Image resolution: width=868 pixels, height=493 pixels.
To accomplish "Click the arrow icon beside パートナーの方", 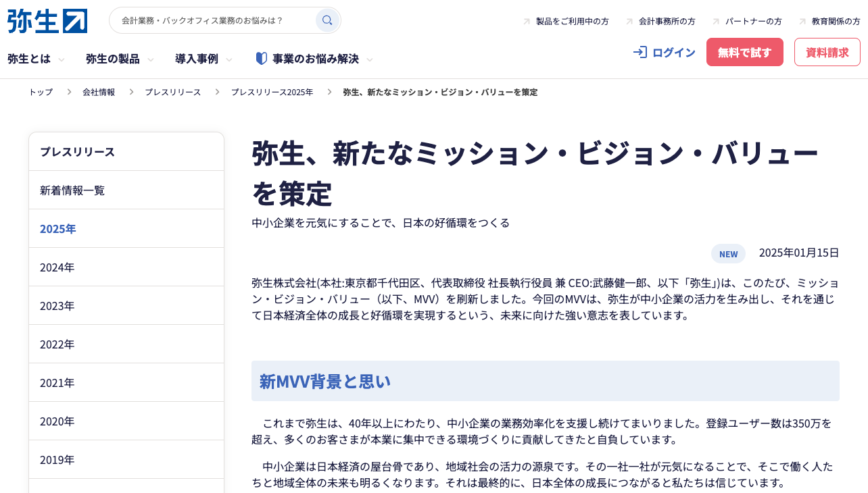I will tap(716, 22).
